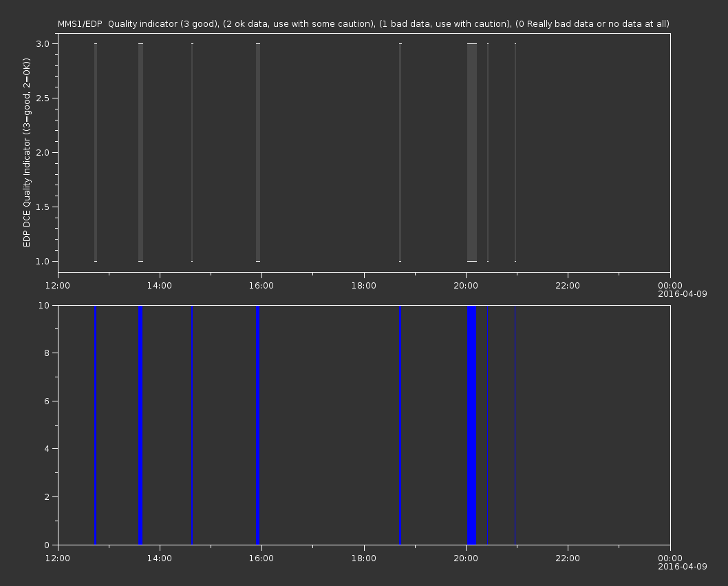Select the thin gray line before 21:00 in top plot
This screenshot has height=586, width=728.
(x=515, y=152)
